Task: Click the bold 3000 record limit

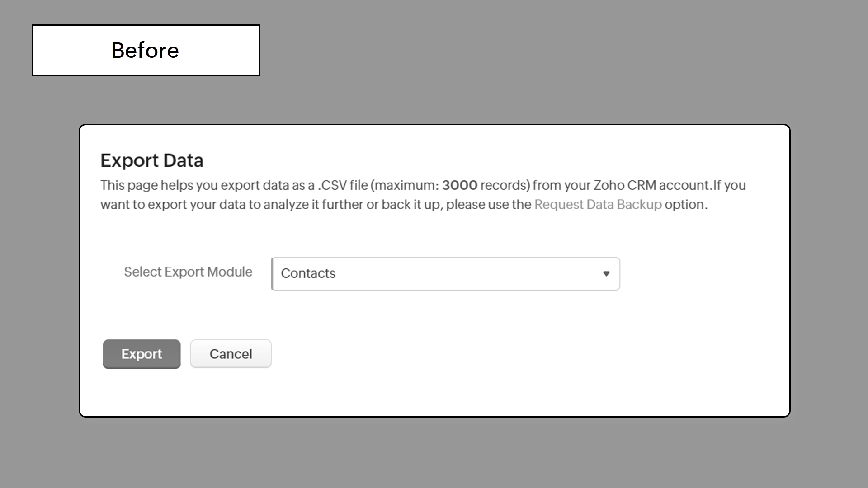Action: pyautogui.click(x=459, y=185)
